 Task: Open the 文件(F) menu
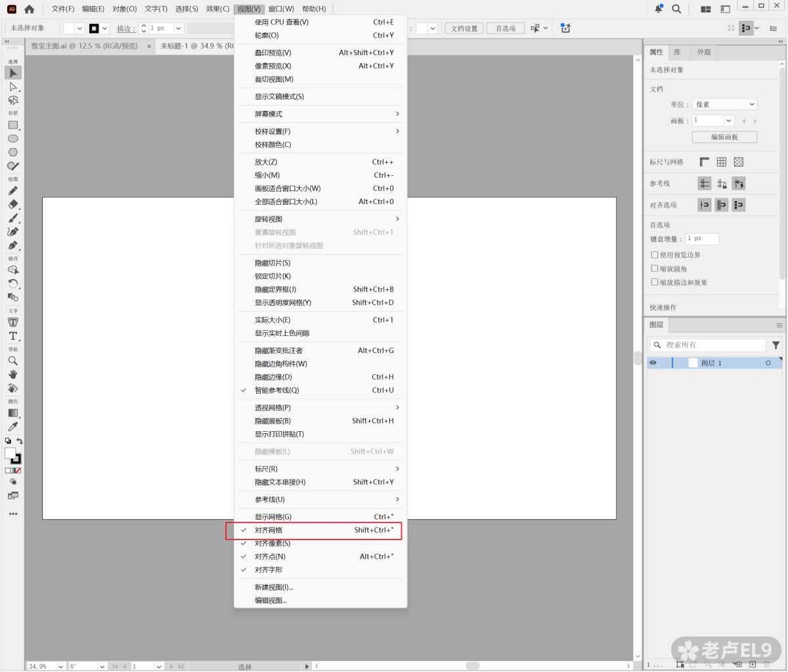[63, 9]
